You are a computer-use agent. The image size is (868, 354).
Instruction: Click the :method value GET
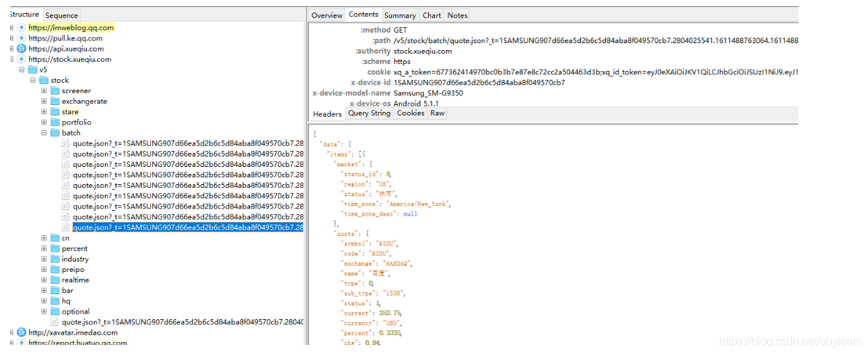(x=400, y=30)
